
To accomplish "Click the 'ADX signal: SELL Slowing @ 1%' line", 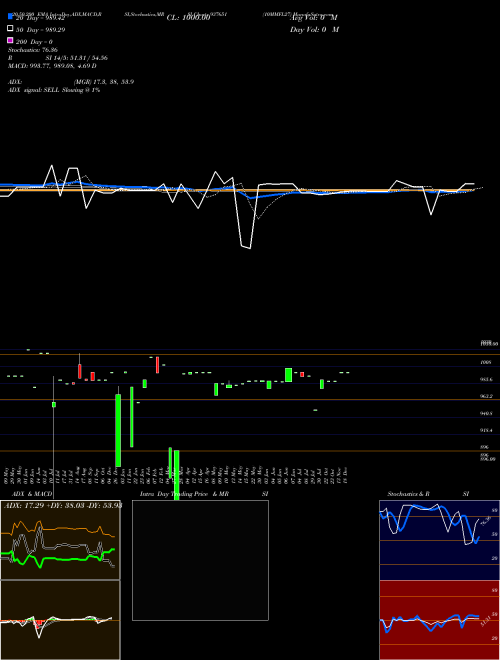I will click(54, 90).
